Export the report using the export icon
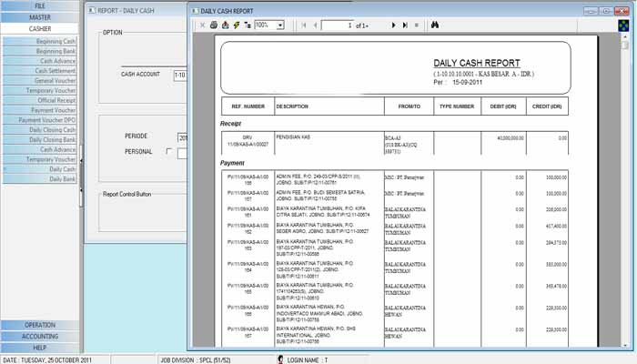This screenshot has width=637, height=364. [x=225, y=25]
